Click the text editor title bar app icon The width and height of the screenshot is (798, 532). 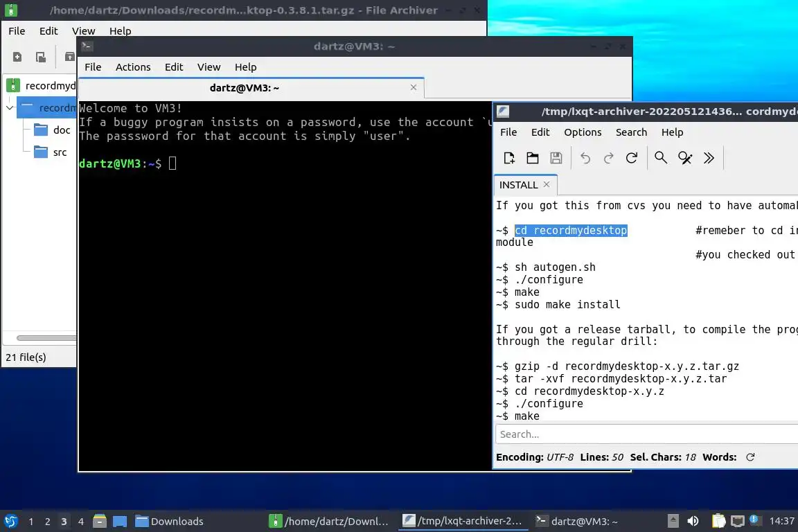503,112
